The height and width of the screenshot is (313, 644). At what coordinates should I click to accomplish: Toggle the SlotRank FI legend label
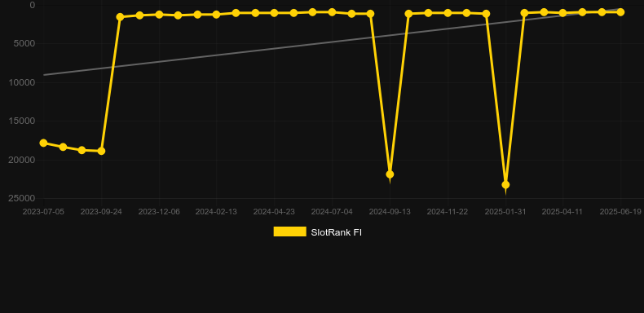coord(336,232)
